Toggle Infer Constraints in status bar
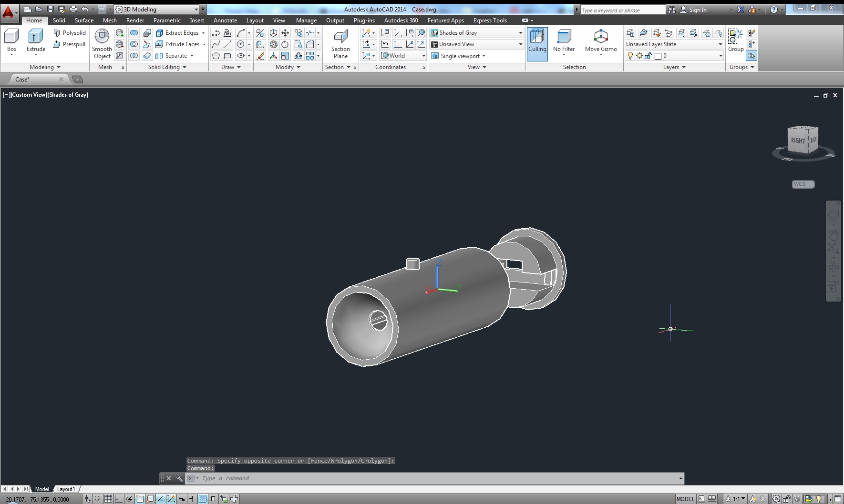 click(x=87, y=499)
